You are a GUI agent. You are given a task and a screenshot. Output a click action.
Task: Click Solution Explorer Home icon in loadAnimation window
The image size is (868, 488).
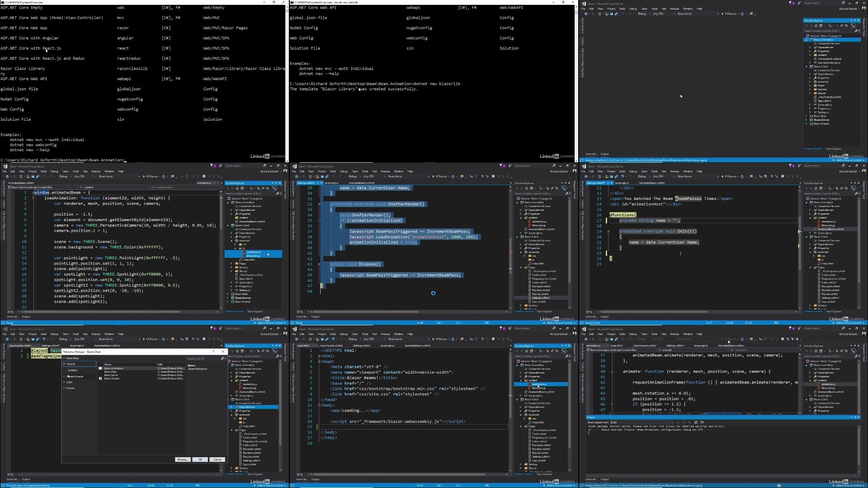pyautogui.click(x=237, y=188)
